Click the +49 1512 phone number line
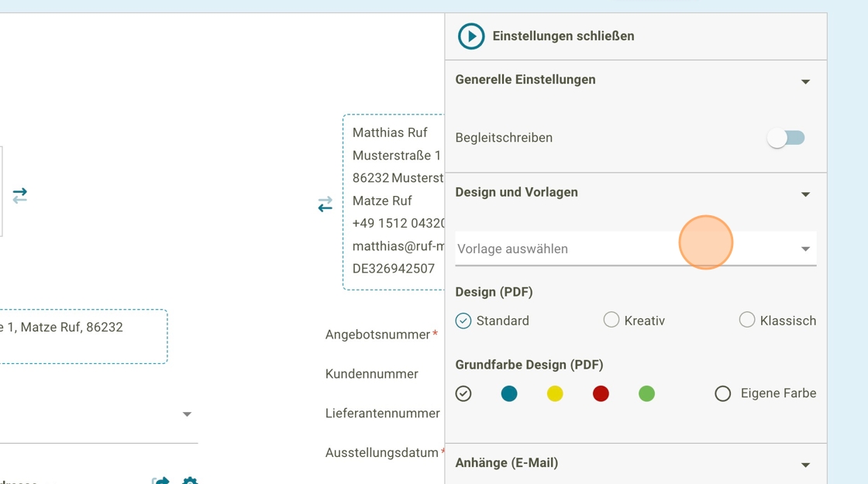The width and height of the screenshot is (868, 484). [398, 224]
